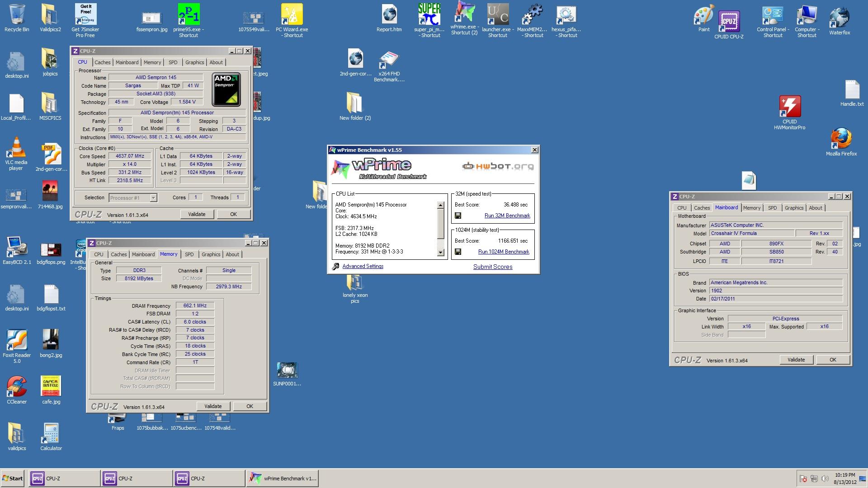Image resolution: width=868 pixels, height=488 pixels.
Task: Click Validate in CPU tab window
Action: pyautogui.click(x=197, y=214)
